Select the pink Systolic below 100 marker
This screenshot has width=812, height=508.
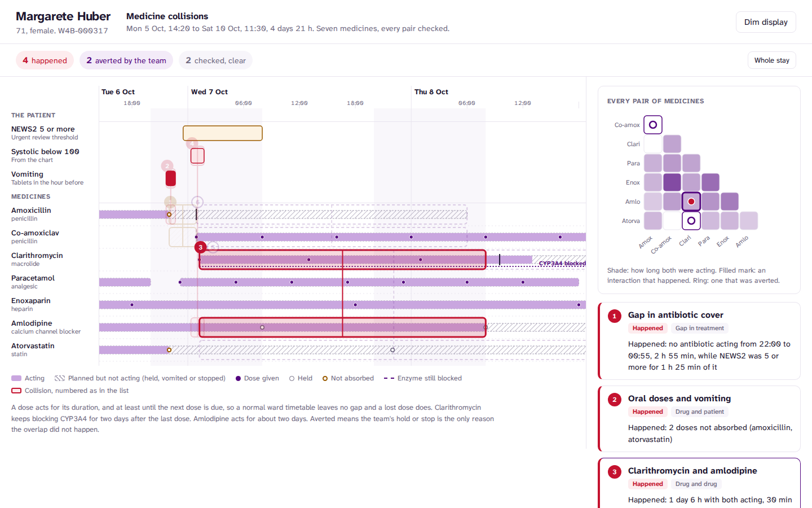(197, 156)
